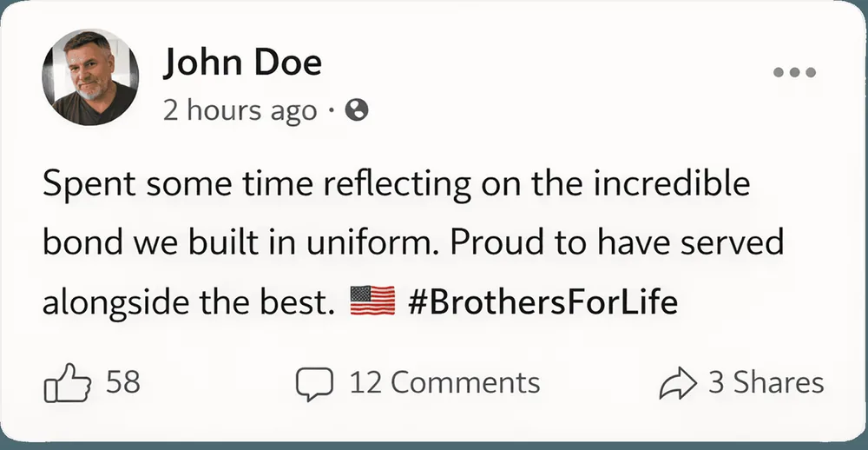Screen dimensions: 868x450
Task: Open the three-dot post options menu
Action: [x=794, y=72]
